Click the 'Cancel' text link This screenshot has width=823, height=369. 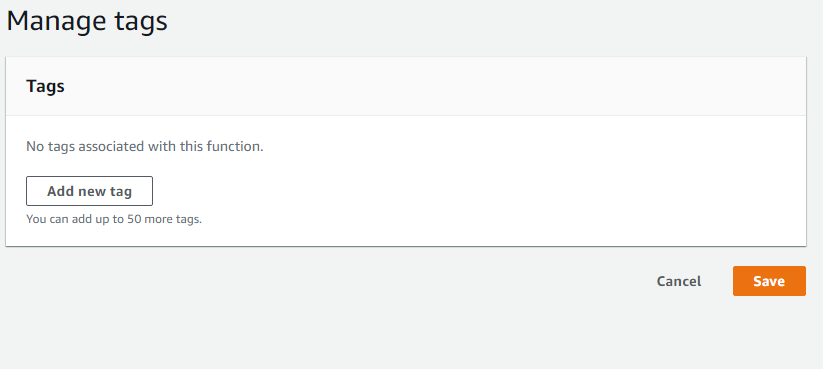click(x=679, y=281)
